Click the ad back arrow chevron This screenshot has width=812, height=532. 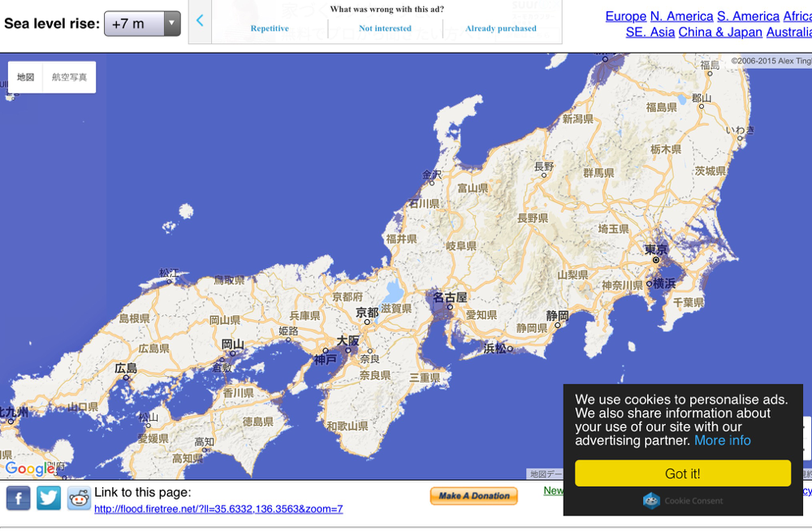[200, 21]
